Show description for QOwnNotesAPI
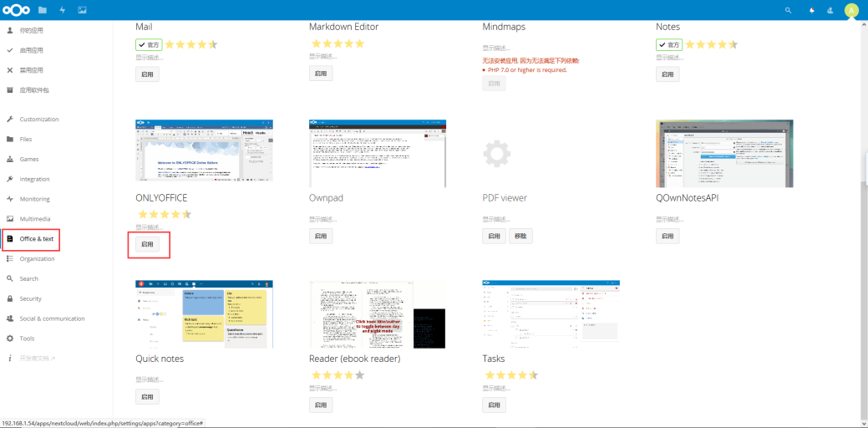 coord(670,219)
